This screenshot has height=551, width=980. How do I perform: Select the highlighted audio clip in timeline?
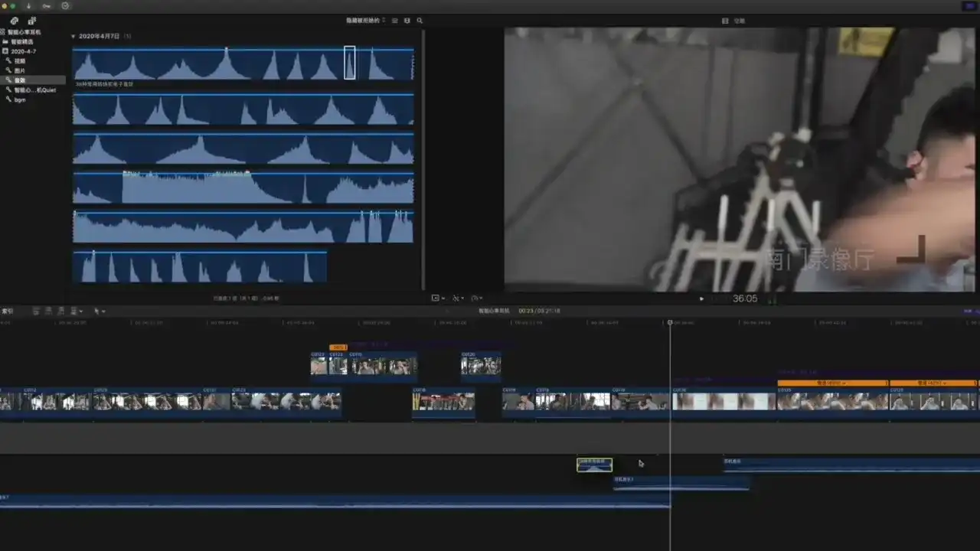(x=594, y=465)
